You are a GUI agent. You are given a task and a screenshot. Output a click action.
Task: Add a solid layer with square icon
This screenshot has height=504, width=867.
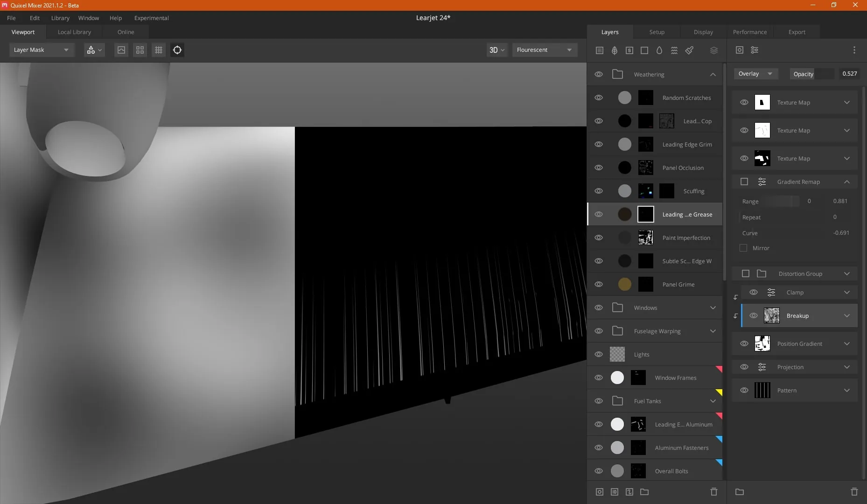(x=644, y=50)
